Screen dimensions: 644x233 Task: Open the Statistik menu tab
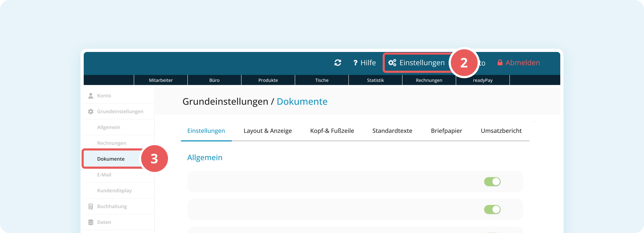point(375,80)
